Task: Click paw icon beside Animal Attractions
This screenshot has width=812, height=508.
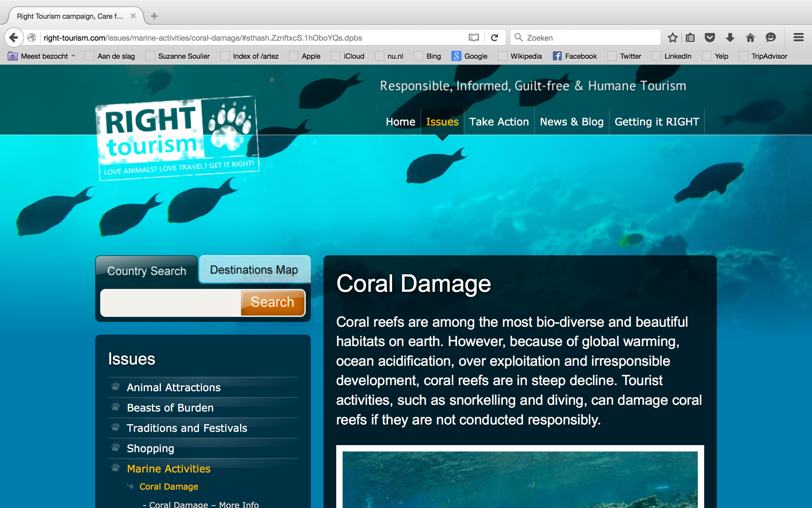Action: click(x=115, y=386)
